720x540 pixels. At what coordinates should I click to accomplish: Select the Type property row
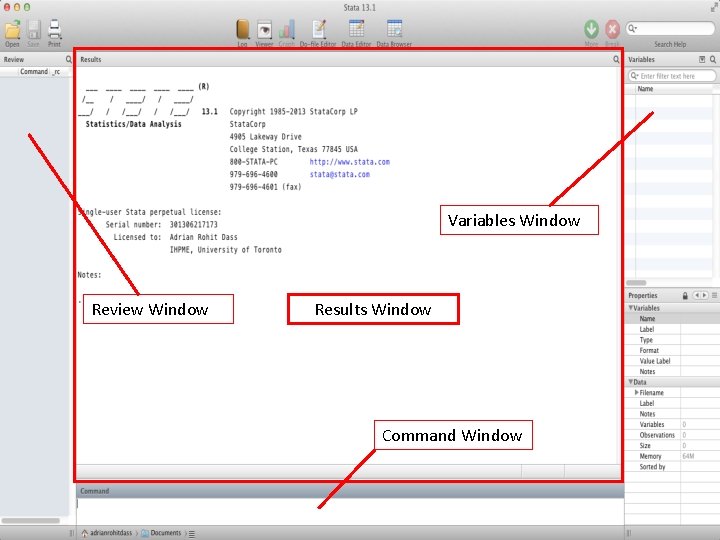pyautogui.click(x=672, y=340)
